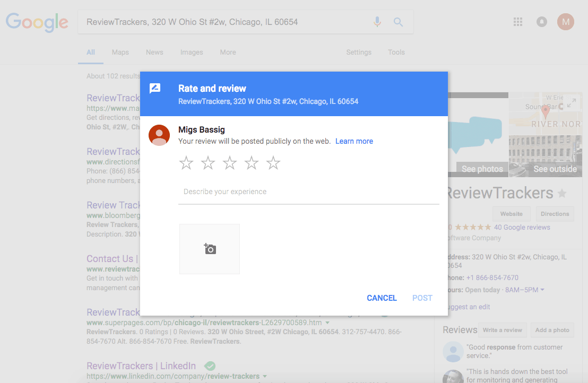This screenshot has height=383, width=588.
Task: Select the All search tab
Action: pos(91,53)
